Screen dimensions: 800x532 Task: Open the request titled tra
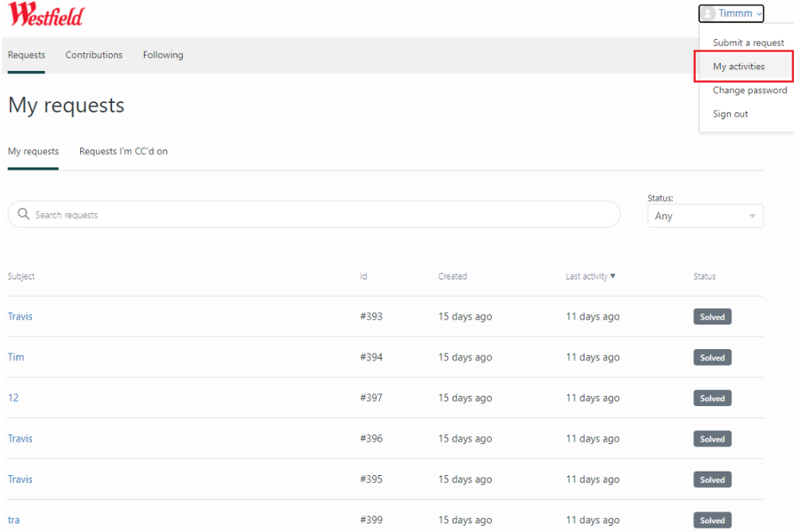[x=14, y=520]
